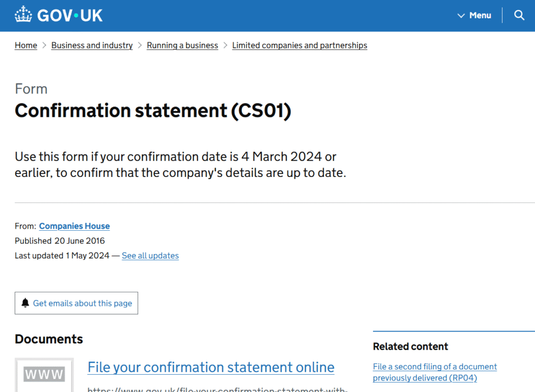Viewport: 535px width, 392px height.
Task: Navigate to Running a business breadcrumb
Action: pyautogui.click(x=182, y=45)
